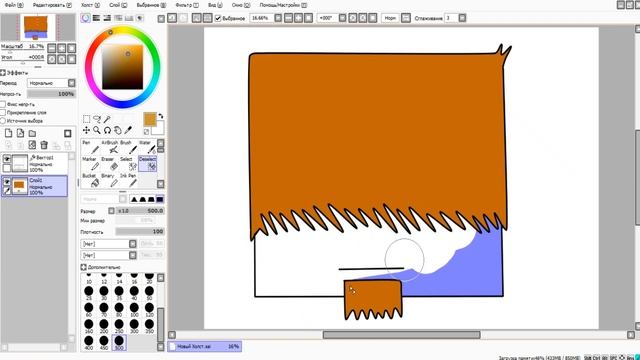Select the Marker tool
The image size is (640, 360).
coord(90,164)
